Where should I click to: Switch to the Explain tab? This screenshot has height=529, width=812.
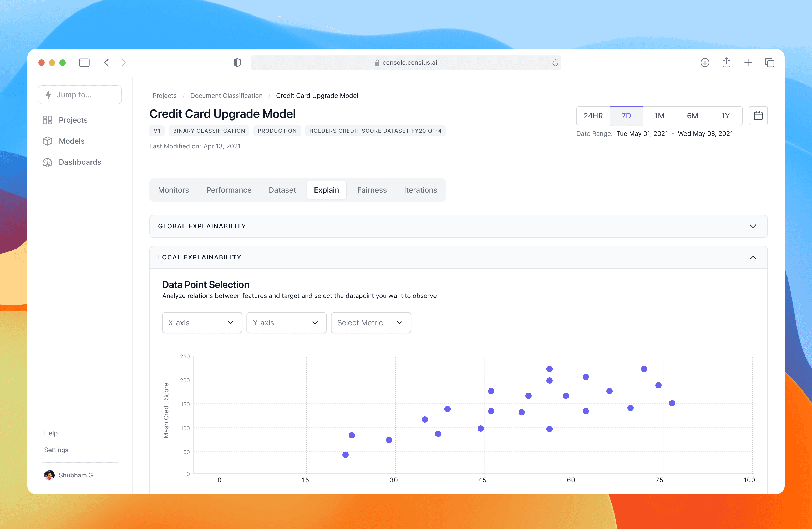[327, 190]
